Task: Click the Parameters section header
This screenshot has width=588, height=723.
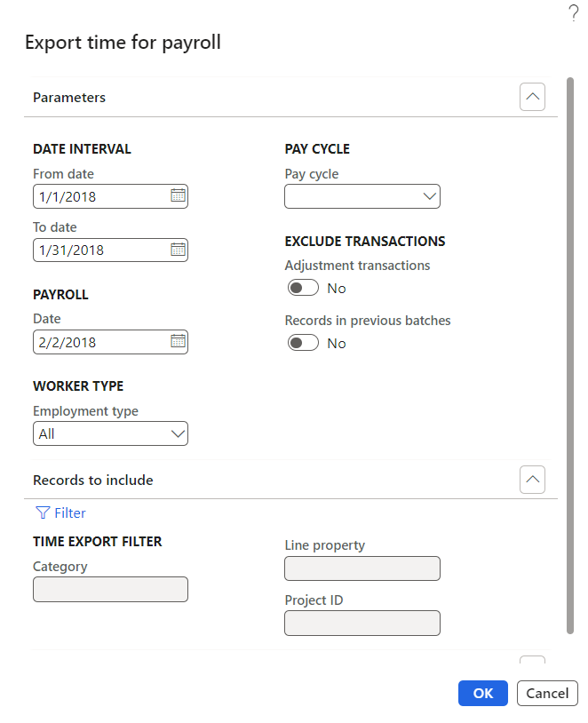Action: [x=69, y=98]
